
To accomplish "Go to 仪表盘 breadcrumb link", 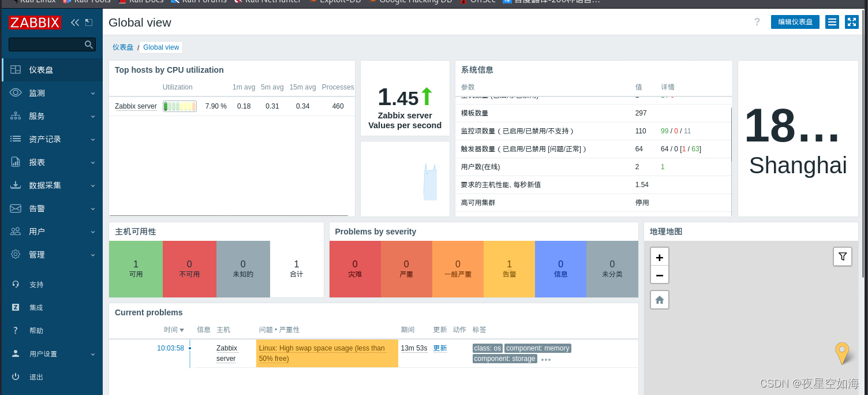I will [123, 47].
